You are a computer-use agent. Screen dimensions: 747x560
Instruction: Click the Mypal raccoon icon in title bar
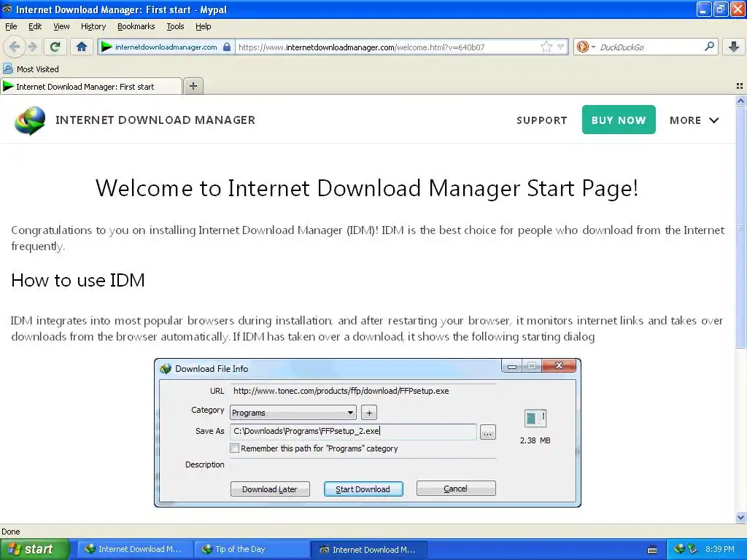[7, 9]
